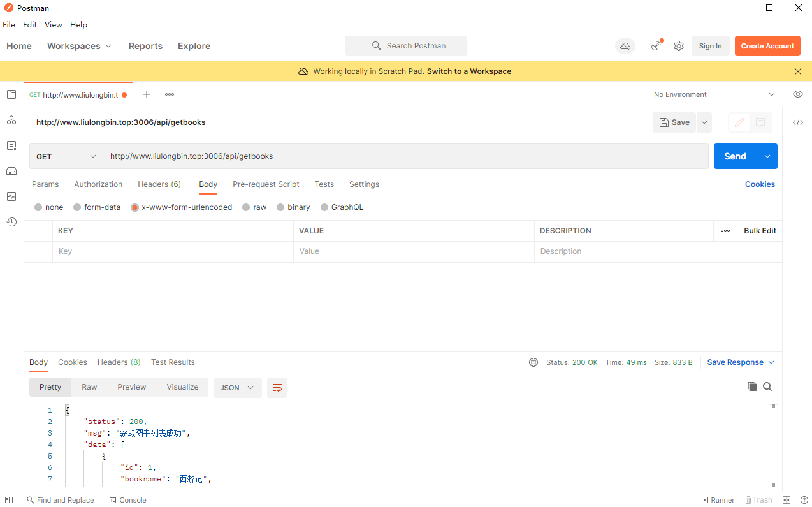Add a new request tab with plus
812x507 pixels.
pyautogui.click(x=147, y=94)
